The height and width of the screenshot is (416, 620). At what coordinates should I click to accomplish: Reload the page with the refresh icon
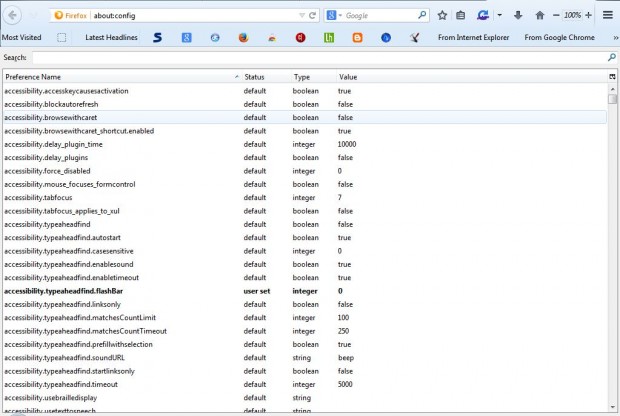click(313, 16)
